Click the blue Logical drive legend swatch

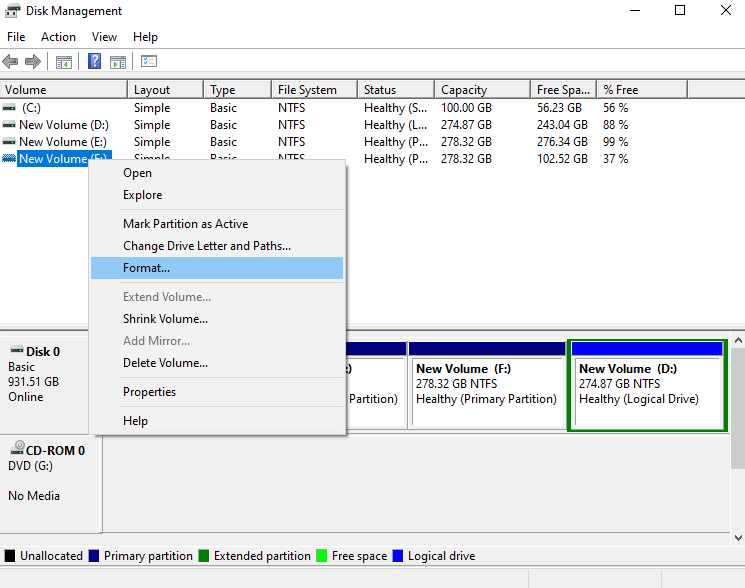click(x=398, y=556)
